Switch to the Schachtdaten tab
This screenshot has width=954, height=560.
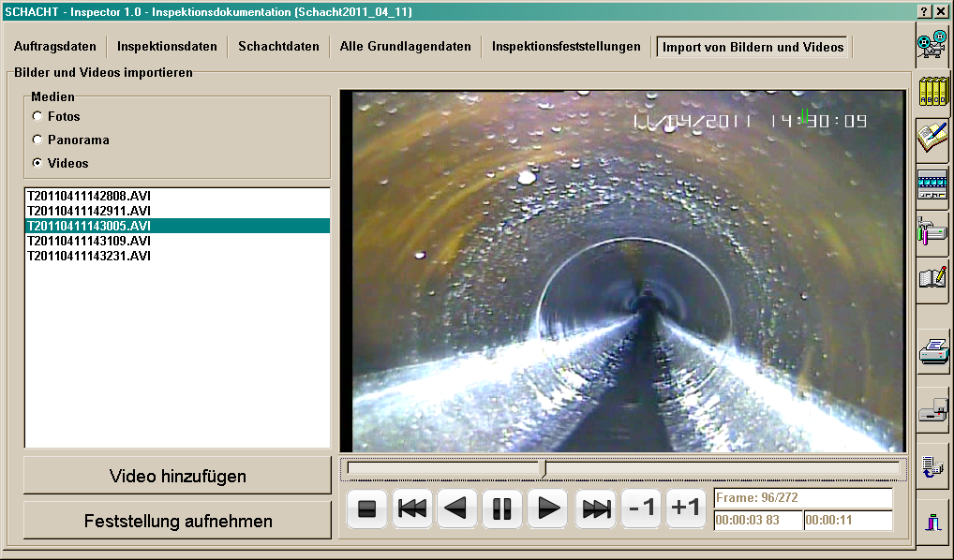(x=281, y=45)
